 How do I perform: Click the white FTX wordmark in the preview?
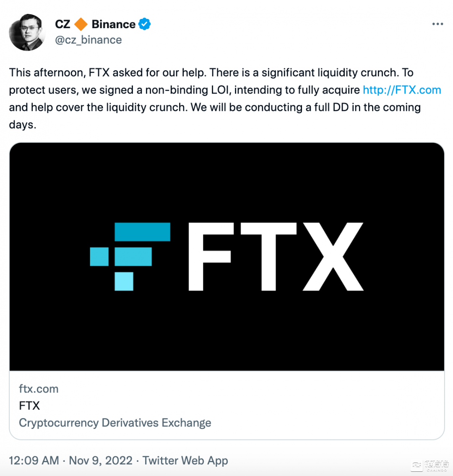(x=276, y=256)
